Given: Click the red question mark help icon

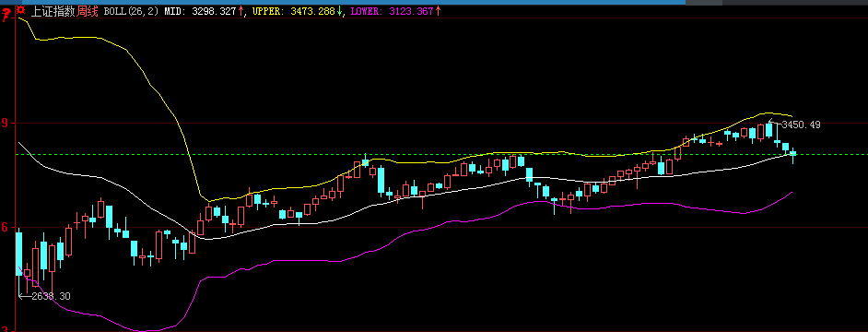Looking at the screenshot, I should pos(6,15).
